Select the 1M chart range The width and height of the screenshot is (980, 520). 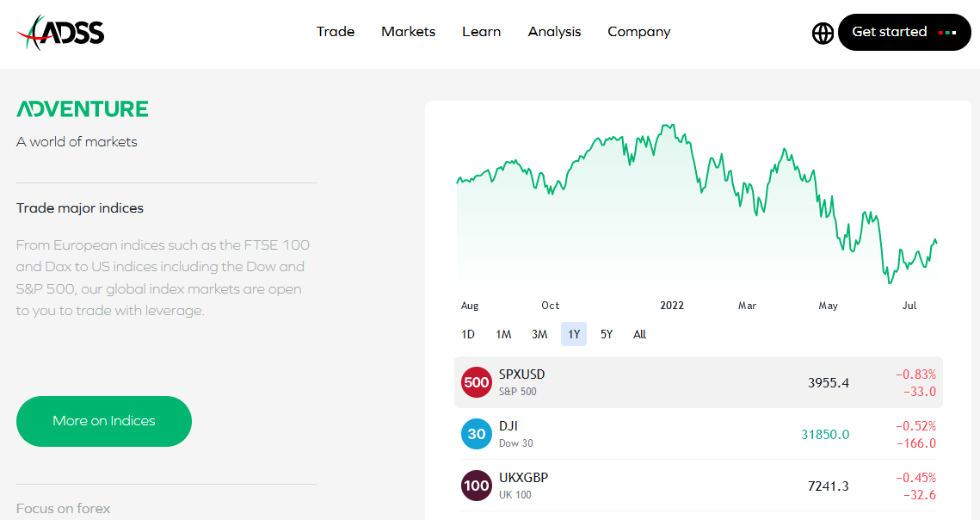pos(503,334)
